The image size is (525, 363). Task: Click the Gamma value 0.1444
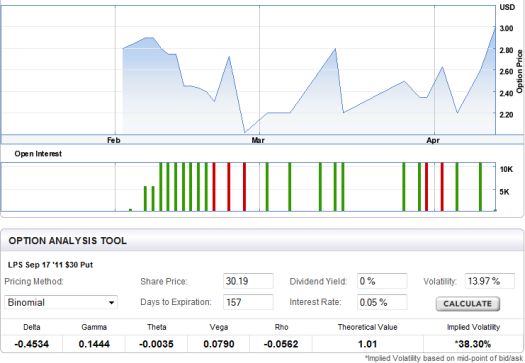click(x=94, y=344)
